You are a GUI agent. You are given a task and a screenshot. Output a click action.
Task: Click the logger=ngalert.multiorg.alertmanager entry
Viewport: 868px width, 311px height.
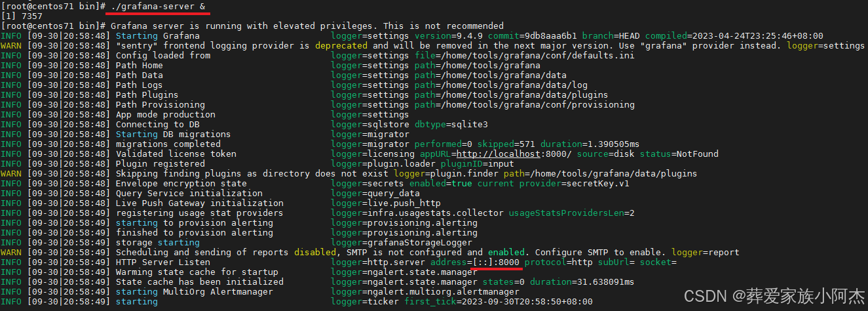pos(425,291)
